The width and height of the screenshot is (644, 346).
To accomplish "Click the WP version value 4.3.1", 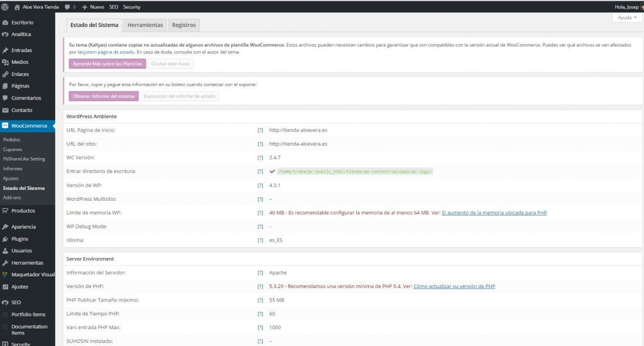I will click(275, 186).
